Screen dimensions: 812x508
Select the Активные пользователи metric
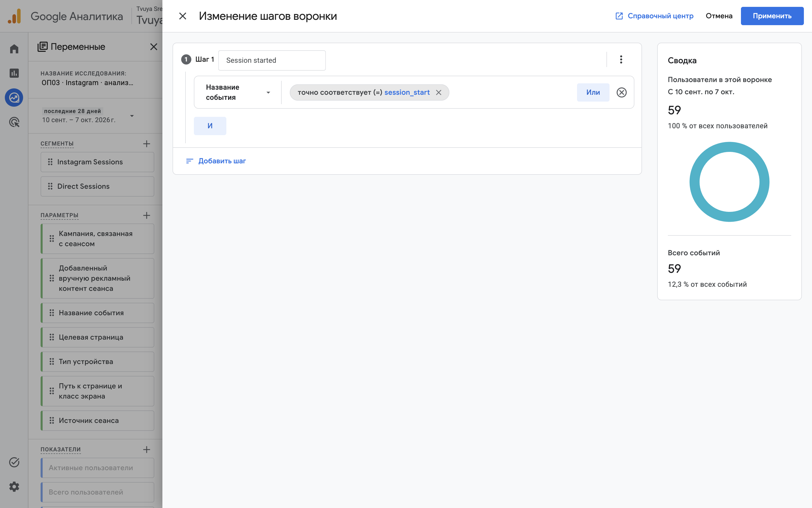tap(97, 468)
